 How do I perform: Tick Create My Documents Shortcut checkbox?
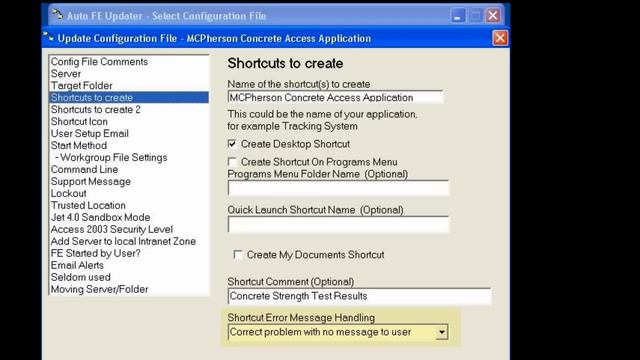tap(238, 254)
